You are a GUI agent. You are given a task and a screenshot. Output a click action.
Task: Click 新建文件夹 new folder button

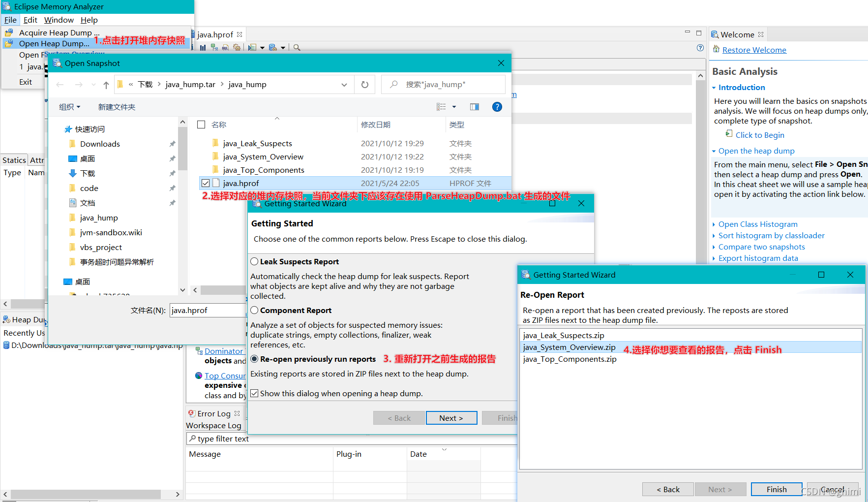click(117, 107)
